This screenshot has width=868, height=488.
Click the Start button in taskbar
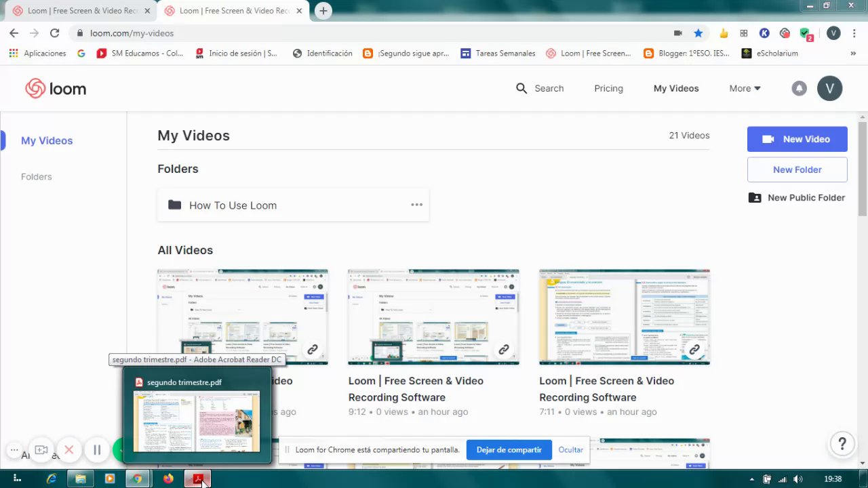click(x=17, y=479)
